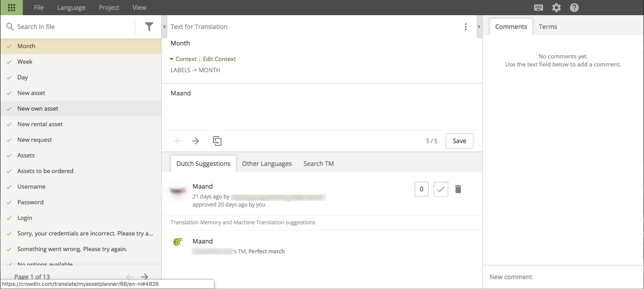
Task: Click the translation text area with Maand
Action: click(322, 107)
